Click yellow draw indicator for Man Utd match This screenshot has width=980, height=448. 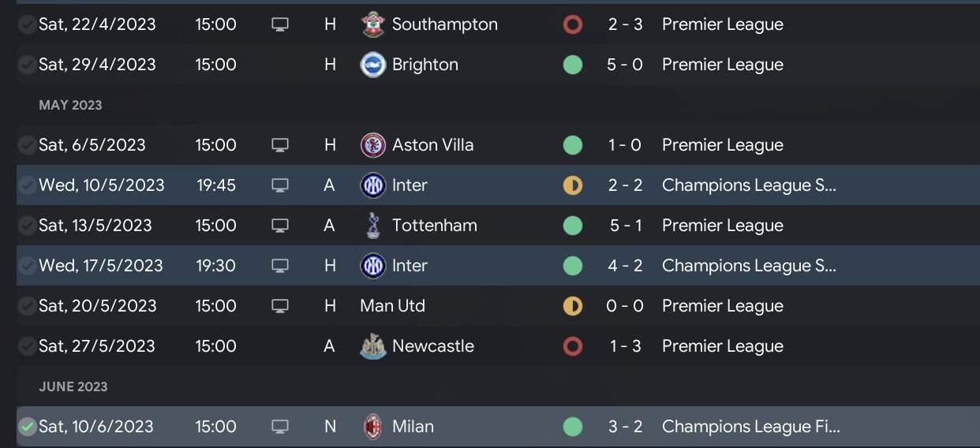[x=573, y=306]
